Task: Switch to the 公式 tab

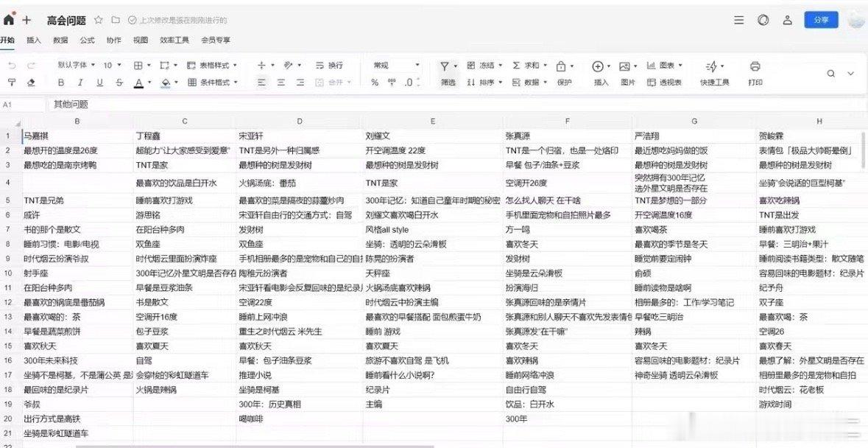Action: pos(87,40)
